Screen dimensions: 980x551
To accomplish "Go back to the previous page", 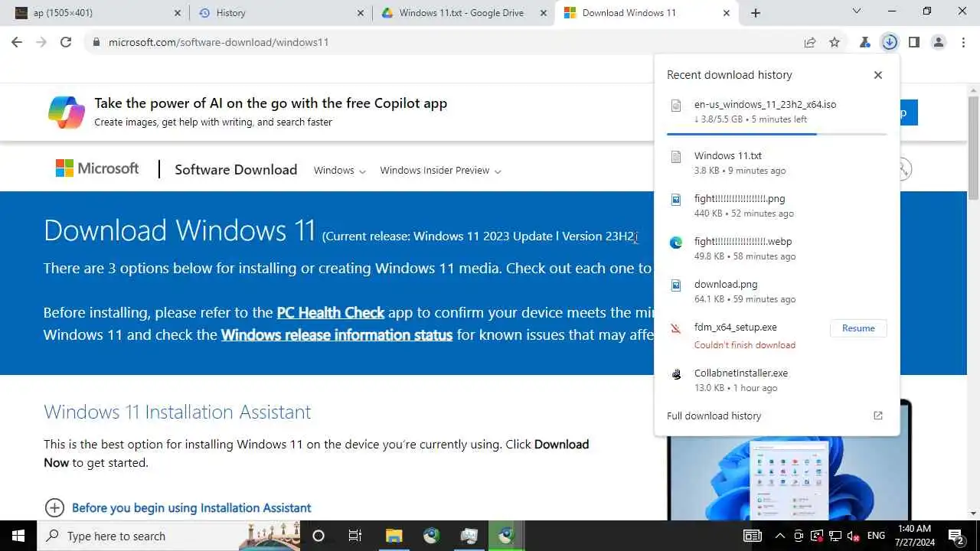I will click(x=17, y=42).
